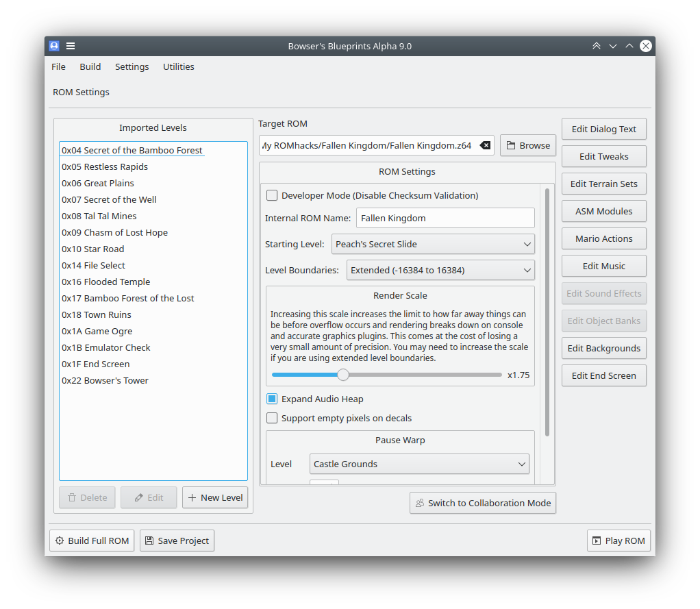Click Build Full ROM button
700x609 pixels.
[92, 540]
